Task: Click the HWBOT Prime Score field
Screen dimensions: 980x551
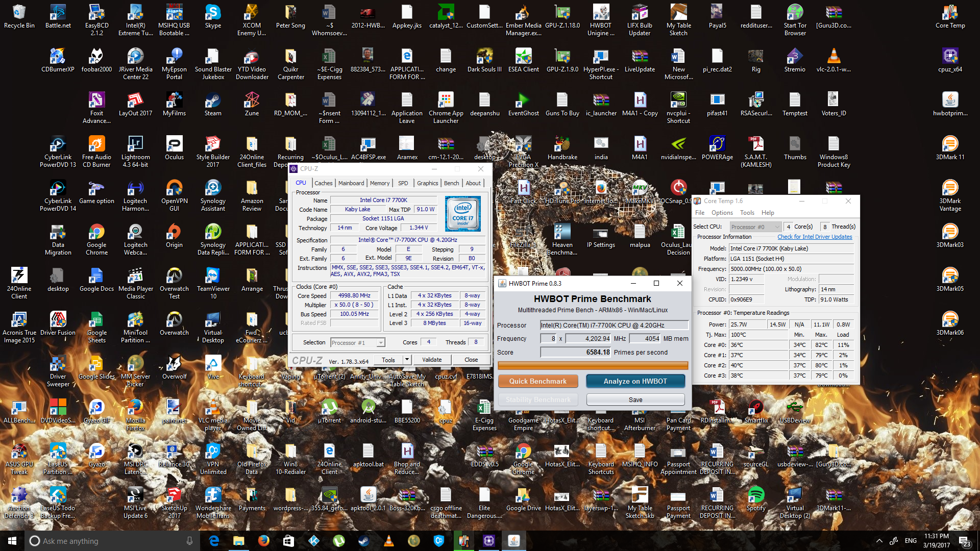Action: click(x=576, y=353)
